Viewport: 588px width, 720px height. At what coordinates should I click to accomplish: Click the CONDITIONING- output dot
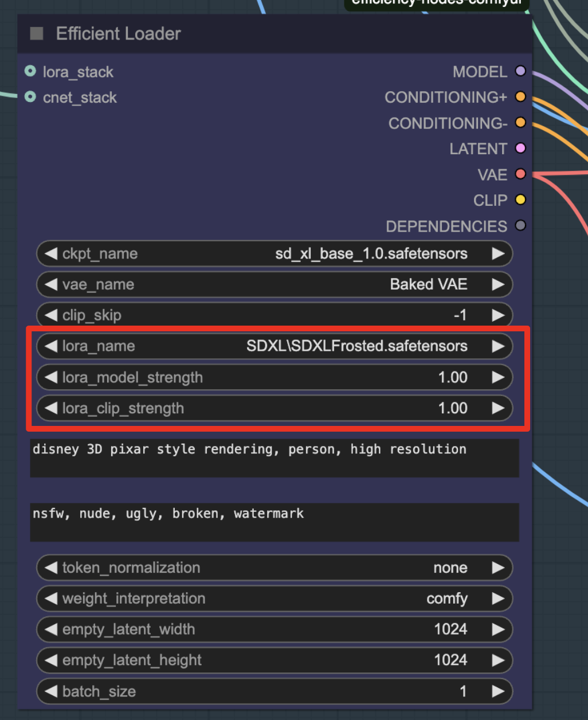pyautogui.click(x=520, y=123)
